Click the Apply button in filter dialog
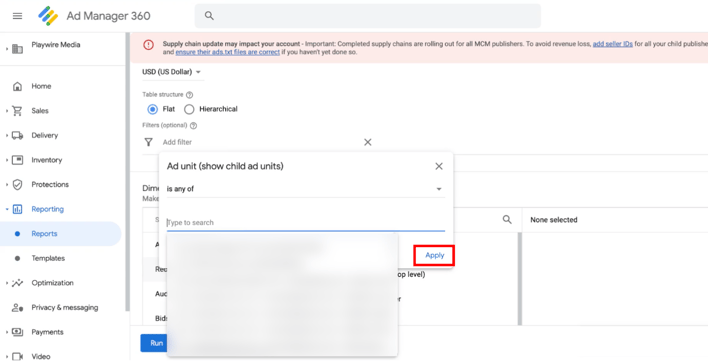This screenshot has width=708, height=361. [x=434, y=255]
